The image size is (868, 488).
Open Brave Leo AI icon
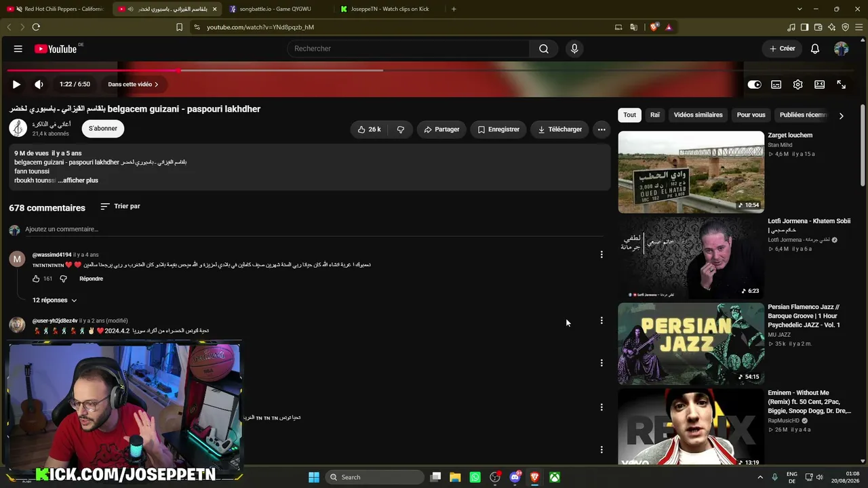pos(832,27)
